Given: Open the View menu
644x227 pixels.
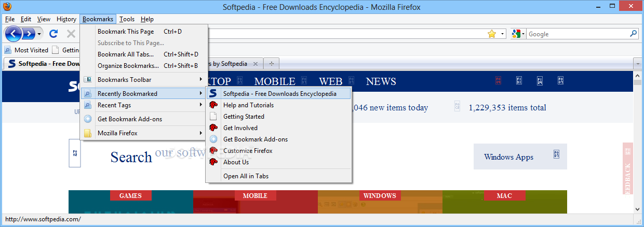Looking at the screenshot, I should (44, 19).
